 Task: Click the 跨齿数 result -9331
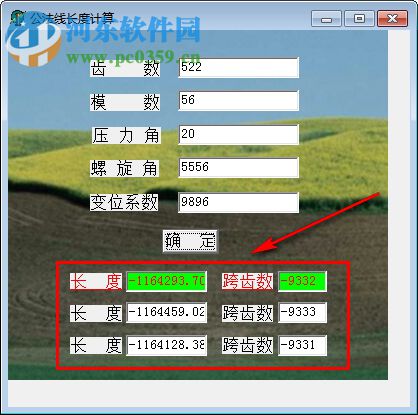click(302, 345)
